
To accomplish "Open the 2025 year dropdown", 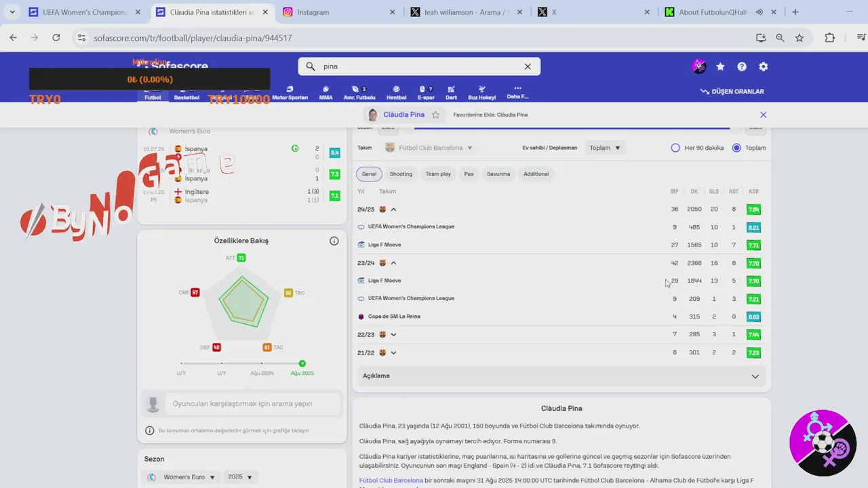I will tap(240, 477).
